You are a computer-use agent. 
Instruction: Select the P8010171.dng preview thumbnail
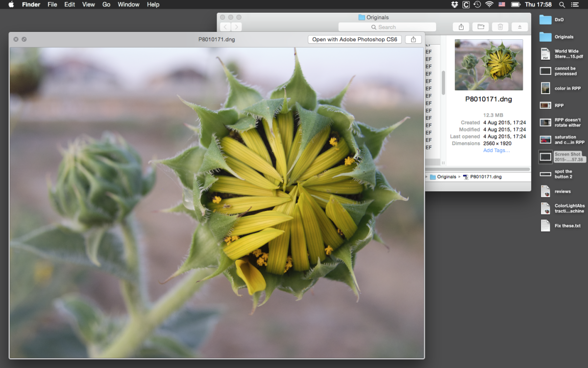click(x=489, y=64)
